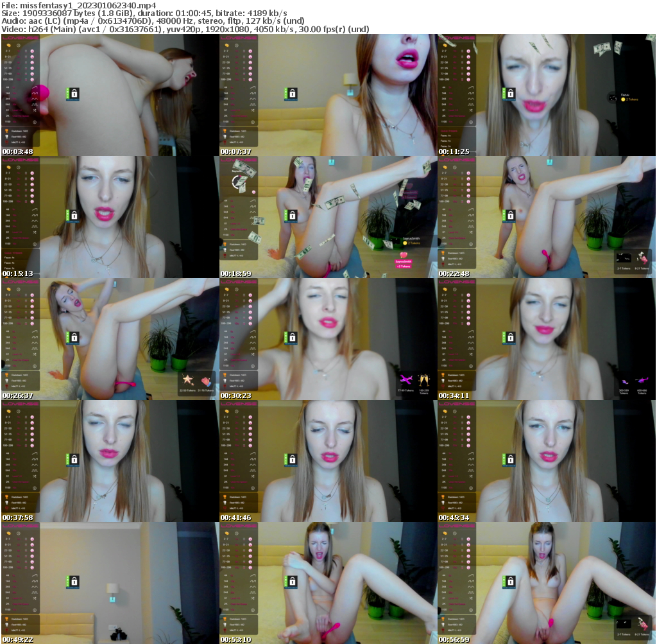Select the clapping hands 51-76 Tokens icon
This screenshot has height=644, width=657.
(x=206, y=381)
